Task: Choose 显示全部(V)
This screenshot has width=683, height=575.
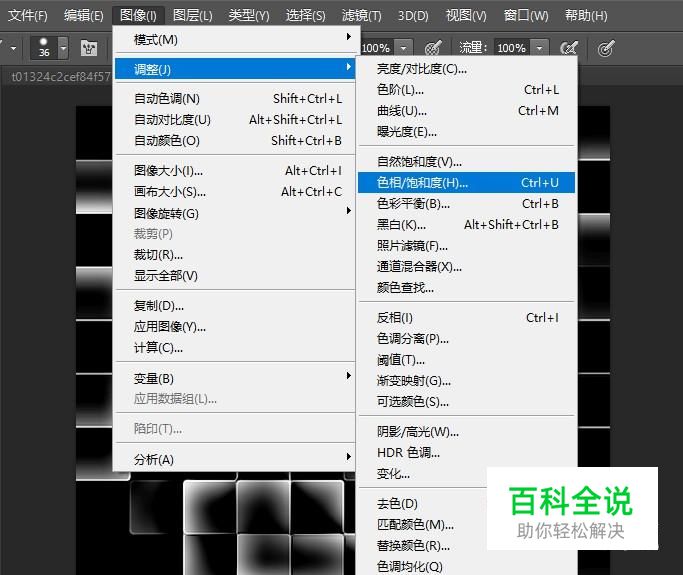Action: tap(235, 275)
